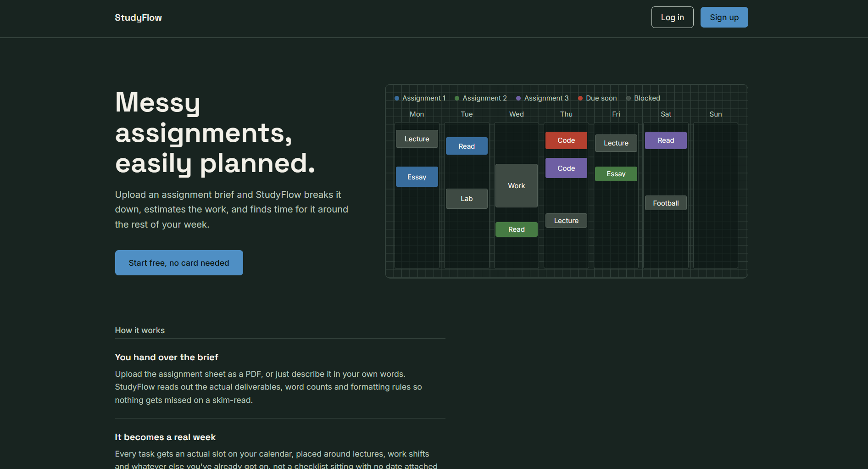Select the Saturday Football block

666,203
